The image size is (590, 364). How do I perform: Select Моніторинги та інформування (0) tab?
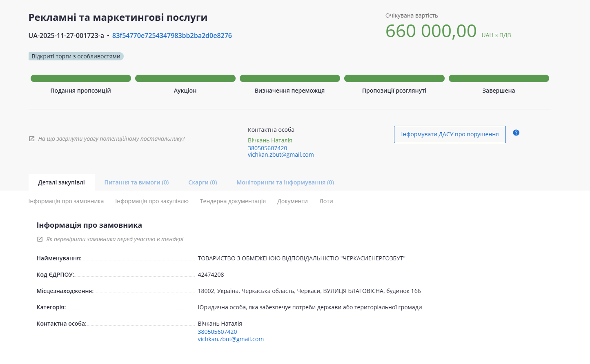pos(285,182)
